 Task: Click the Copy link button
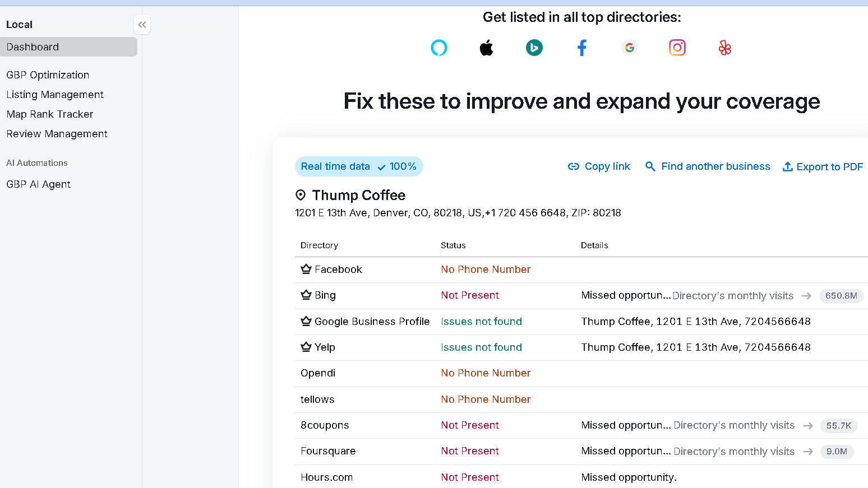coord(599,166)
